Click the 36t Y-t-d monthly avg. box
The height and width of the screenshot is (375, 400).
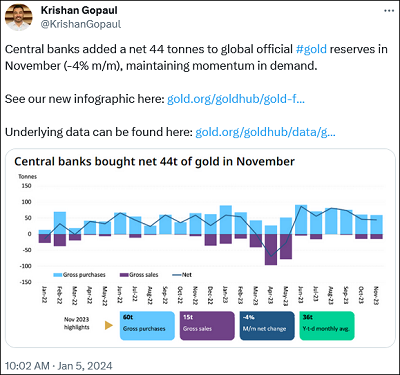(327, 326)
